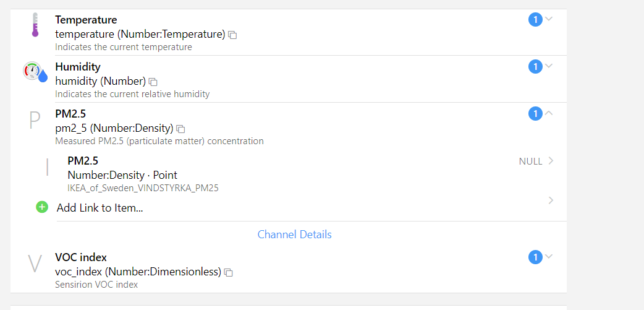Screen dimensions: 644x310
Task: Click the PM2.5 channel letter icon
Action: 35,120
